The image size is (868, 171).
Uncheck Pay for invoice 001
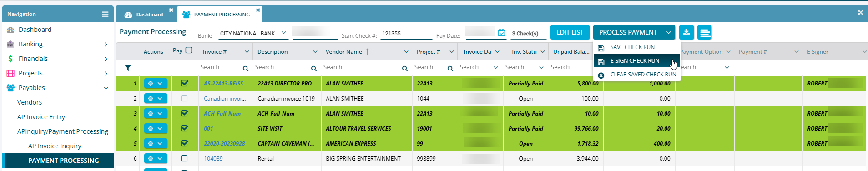(x=184, y=128)
